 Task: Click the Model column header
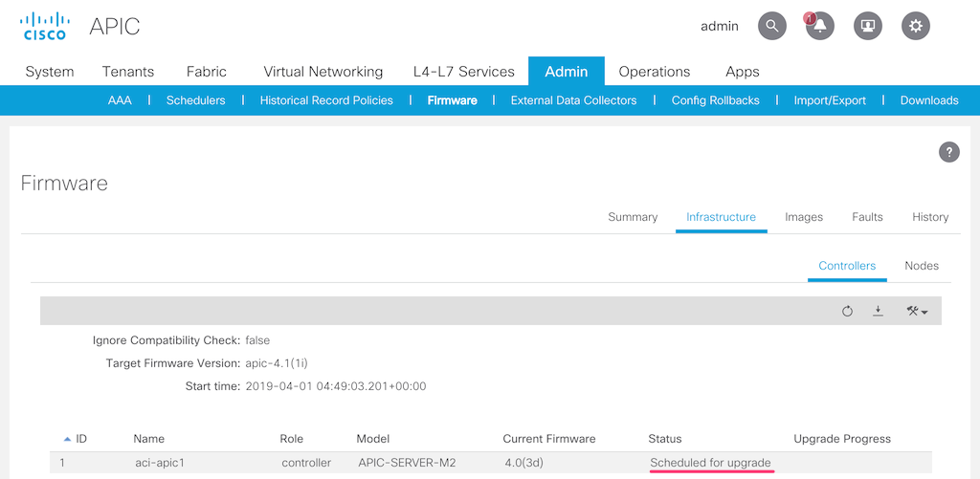tap(373, 439)
